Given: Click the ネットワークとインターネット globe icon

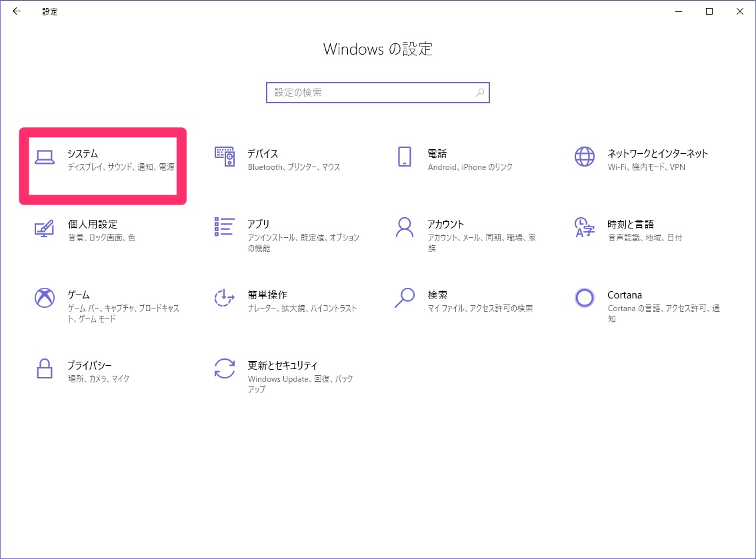Looking at the screenshot, I should 585,157.
